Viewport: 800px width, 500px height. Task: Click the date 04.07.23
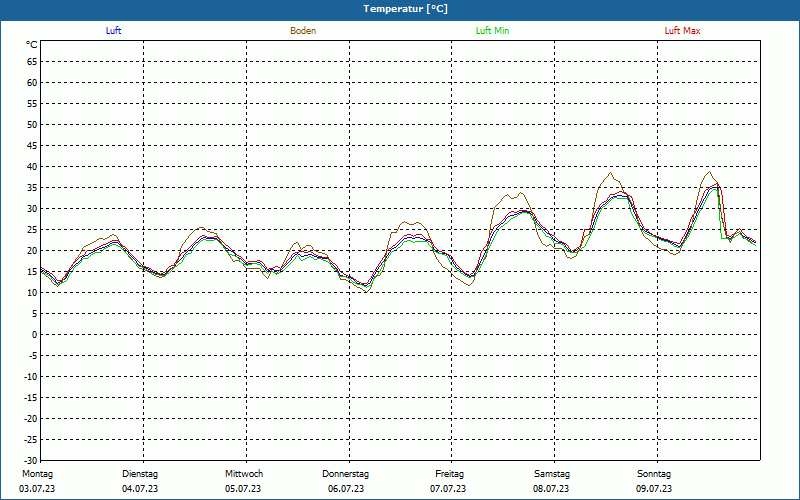(x=140, y=489)
